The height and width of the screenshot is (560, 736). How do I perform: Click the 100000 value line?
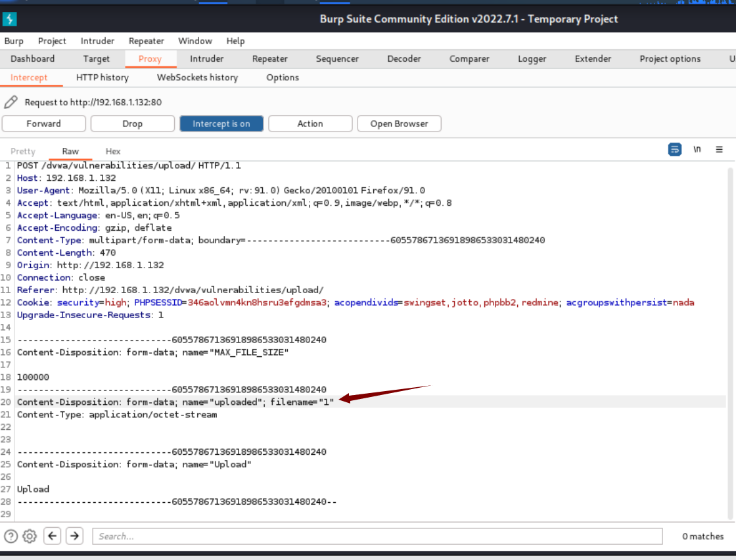33,377
